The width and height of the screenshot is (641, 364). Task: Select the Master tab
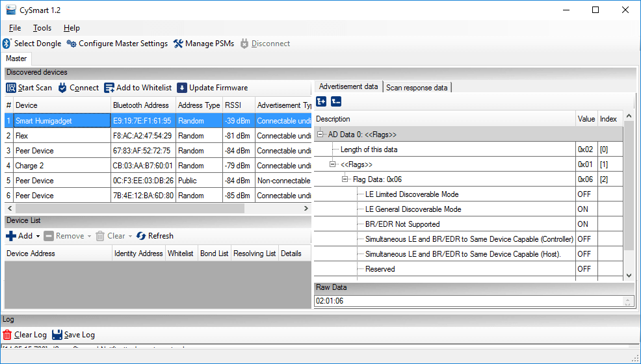pos(16,58)
